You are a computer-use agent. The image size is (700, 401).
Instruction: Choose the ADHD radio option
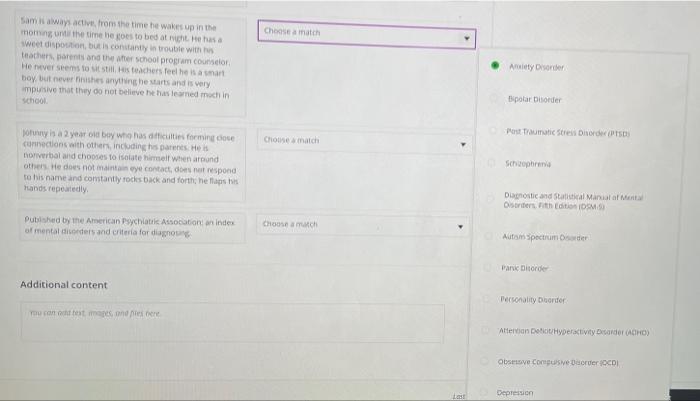485,330
